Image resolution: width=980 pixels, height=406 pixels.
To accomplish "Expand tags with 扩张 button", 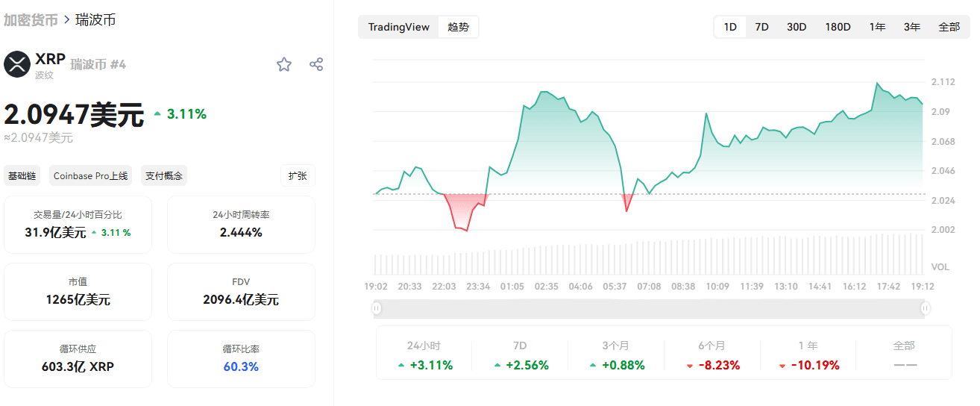I will tap(298, 176).
